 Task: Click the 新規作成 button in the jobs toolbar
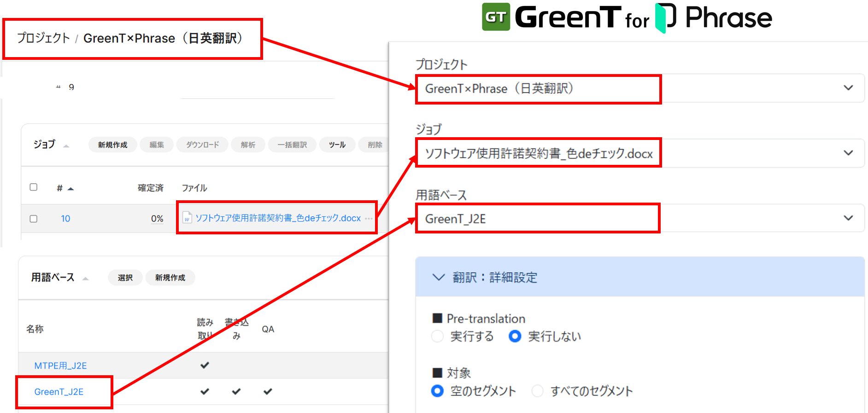tap(112, 145)
